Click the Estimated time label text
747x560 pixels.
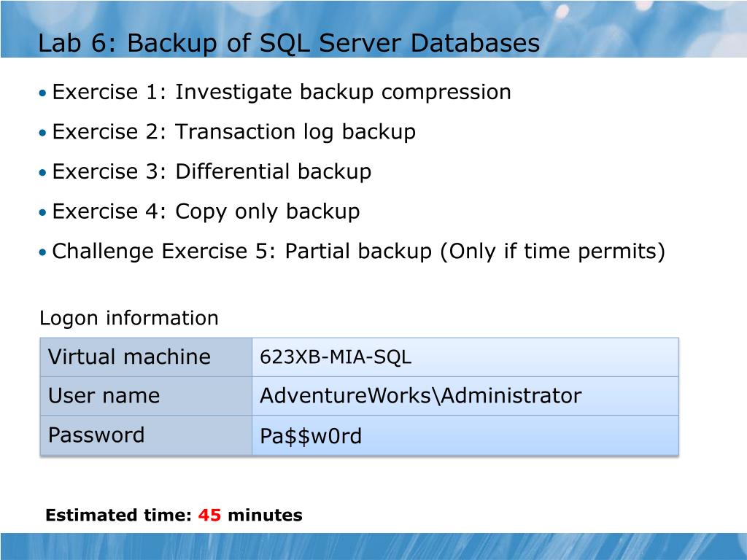click(119, 516)
